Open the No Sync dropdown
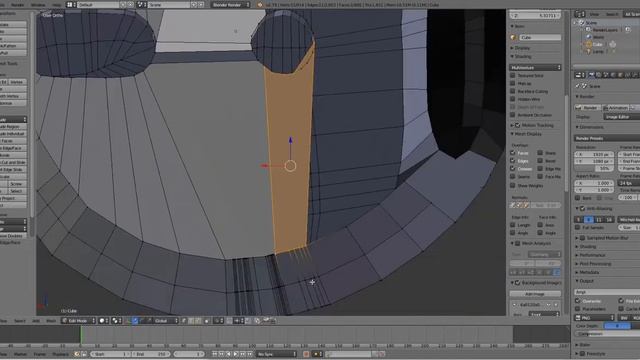 click(276, 354)
